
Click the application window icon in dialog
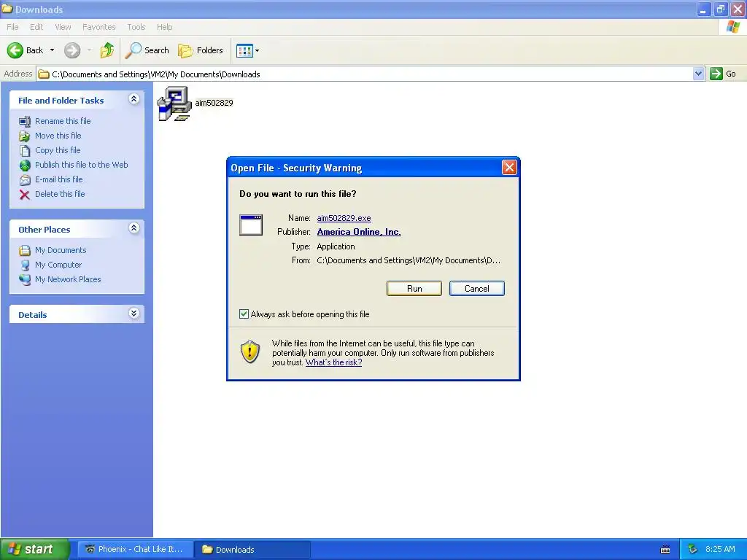(251, 225)
